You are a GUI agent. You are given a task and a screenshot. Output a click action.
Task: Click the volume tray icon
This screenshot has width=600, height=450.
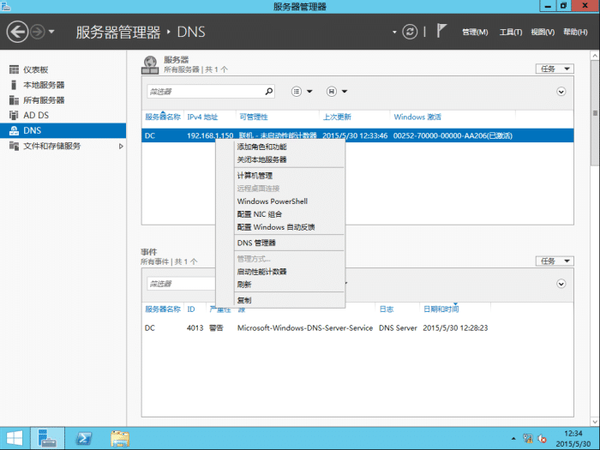tap(542, 439)
